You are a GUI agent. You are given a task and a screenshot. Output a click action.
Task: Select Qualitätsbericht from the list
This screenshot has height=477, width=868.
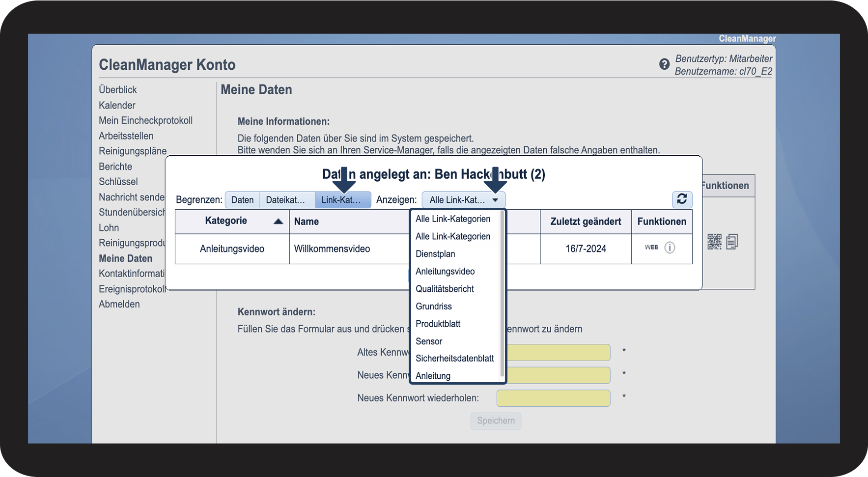click(x=445, y=289)
